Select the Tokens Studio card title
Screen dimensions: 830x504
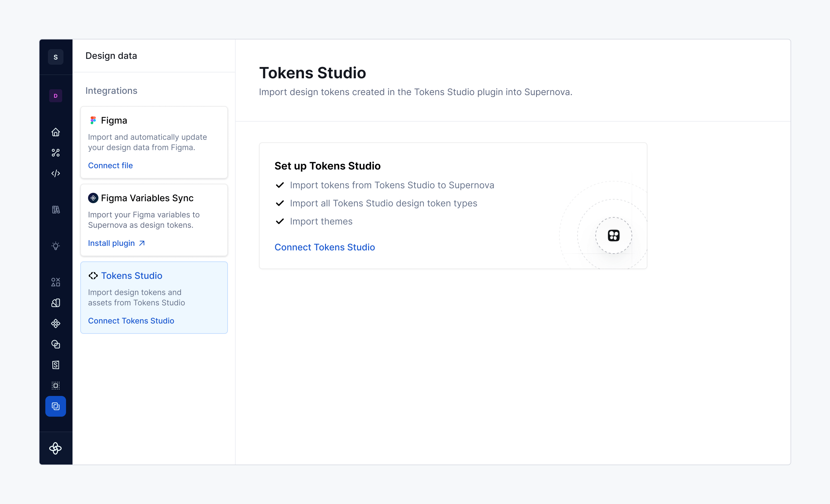click(131, 276)
